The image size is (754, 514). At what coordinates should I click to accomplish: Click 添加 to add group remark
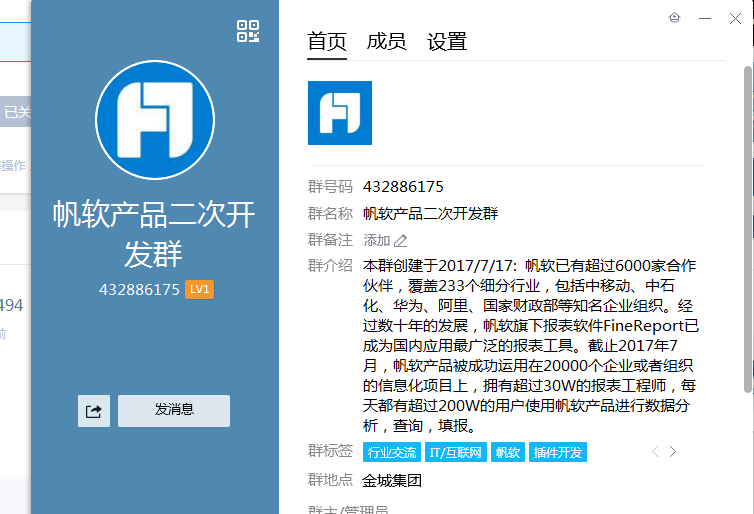click(377, 240)
